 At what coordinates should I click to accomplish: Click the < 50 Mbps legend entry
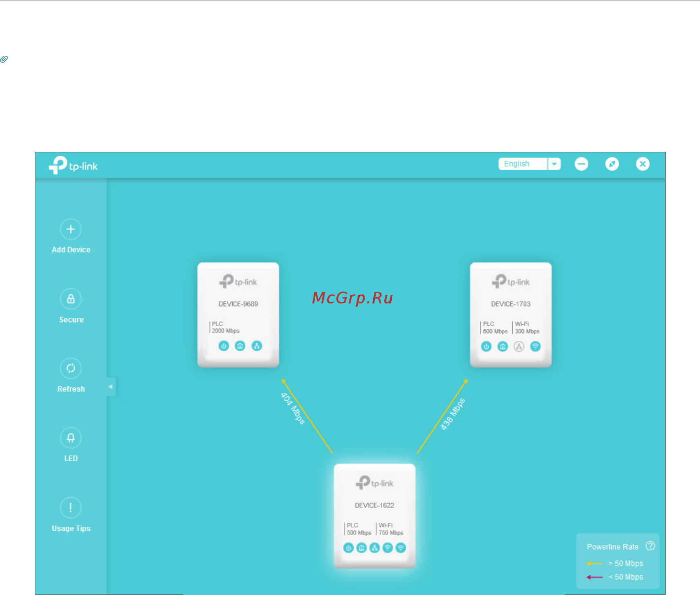(615, 577)
